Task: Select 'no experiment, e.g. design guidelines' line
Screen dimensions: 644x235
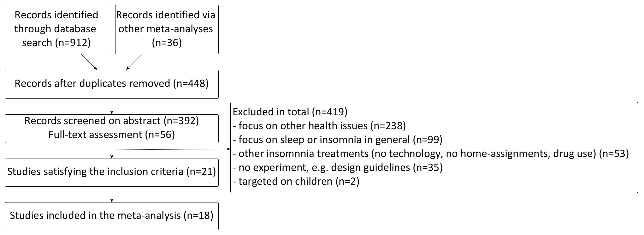Action: 337,167
